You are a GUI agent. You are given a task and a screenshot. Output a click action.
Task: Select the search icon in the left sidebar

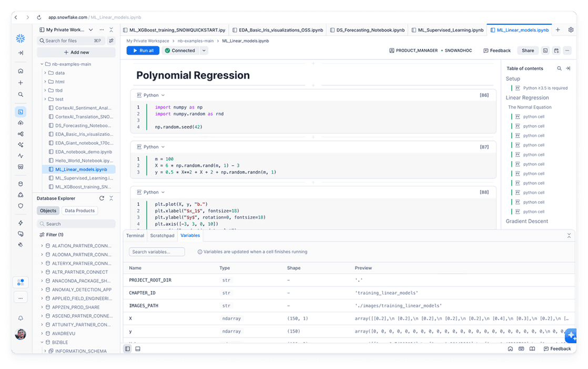[x=20, y=95]
